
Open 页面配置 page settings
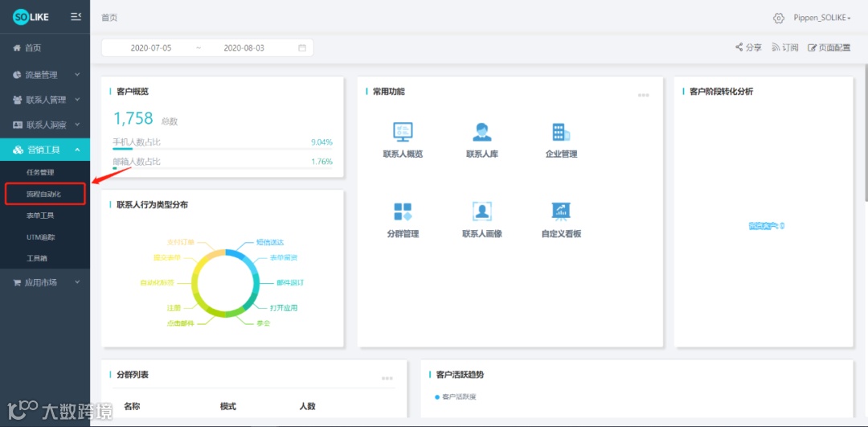[x=829, y=47]
